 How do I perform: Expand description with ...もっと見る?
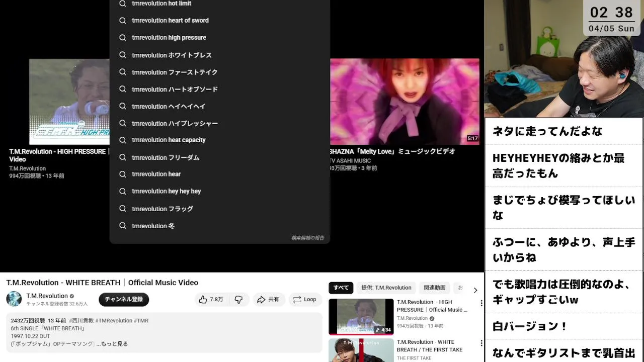click(x=112, y=344)
